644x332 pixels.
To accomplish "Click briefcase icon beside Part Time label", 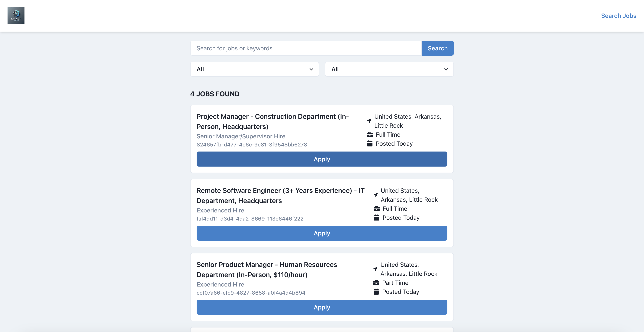I will coord(376,283).
